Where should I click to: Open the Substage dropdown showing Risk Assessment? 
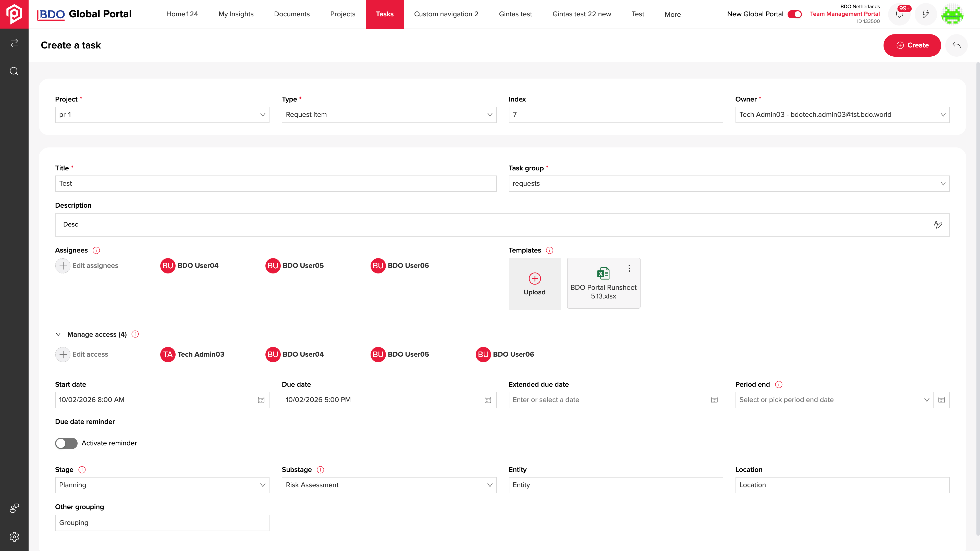389,485
